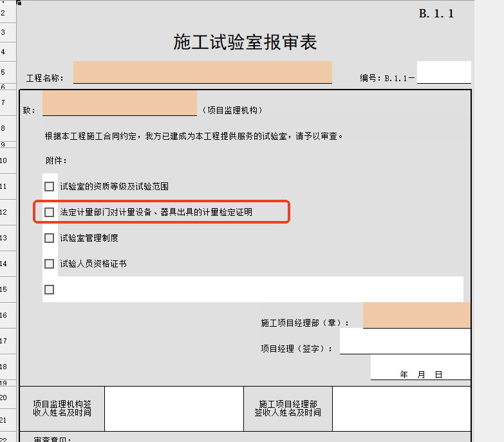Select the 年 月 日 date cell
This screenshot has width=504, height=442.
point(420,368)
